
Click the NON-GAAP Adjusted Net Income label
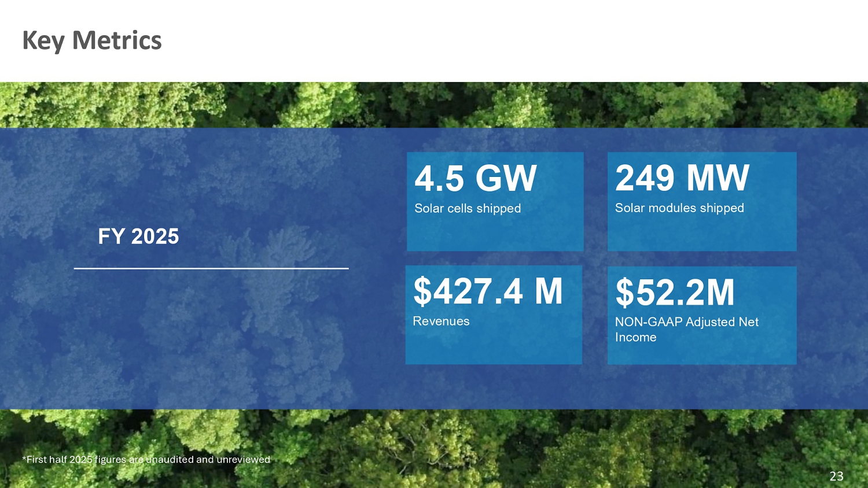(x=686, y=330)
